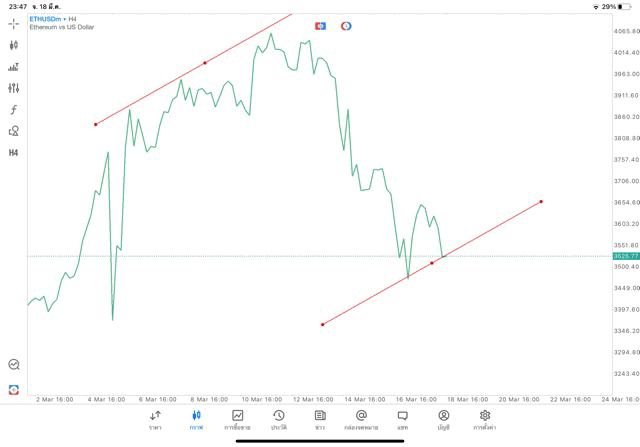Open the candlestick chart type icon
The height and width of the screenshot is (447, 640).
(14, 45)
